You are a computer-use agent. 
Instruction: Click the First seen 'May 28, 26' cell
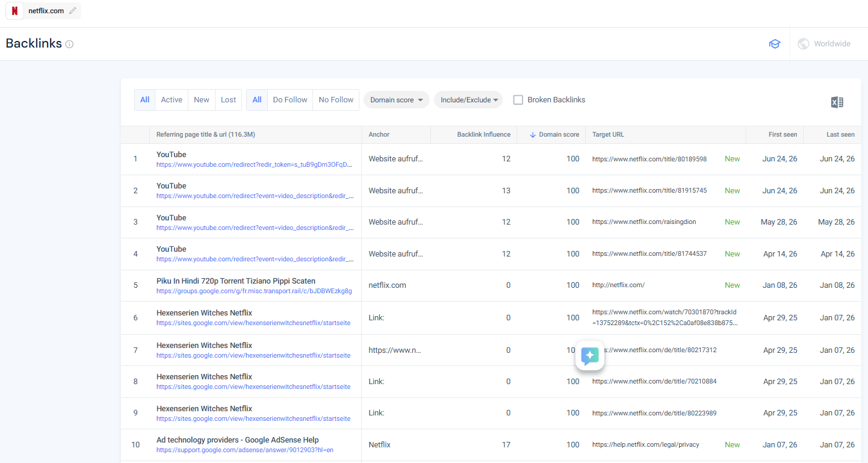[779, 222]
